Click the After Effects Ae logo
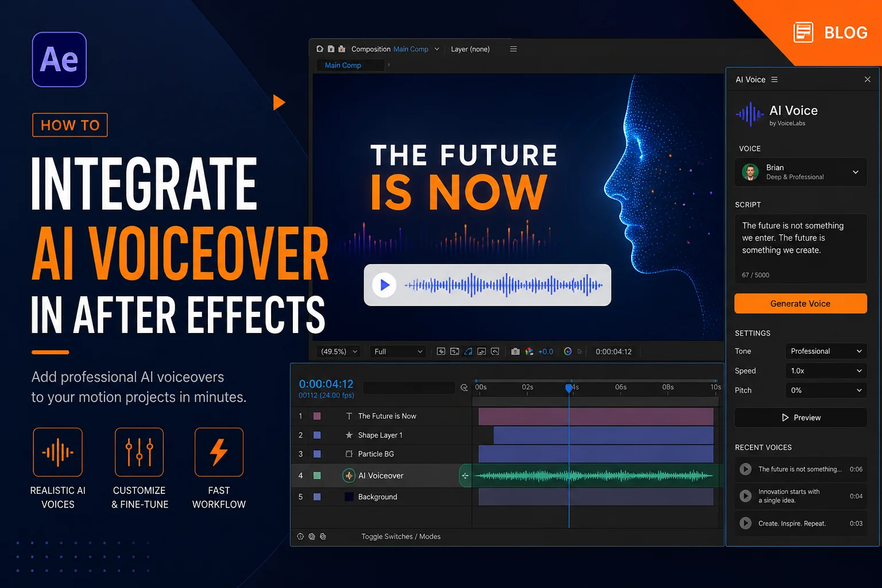Image resolution: width=882 pixels, height=588 pixels. tap(59, 59)
